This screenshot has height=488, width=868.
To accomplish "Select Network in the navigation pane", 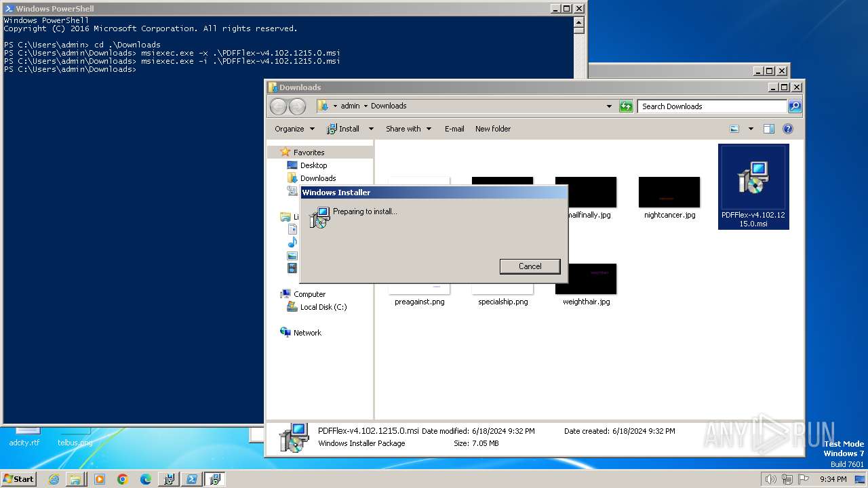I will pos(307,333).
